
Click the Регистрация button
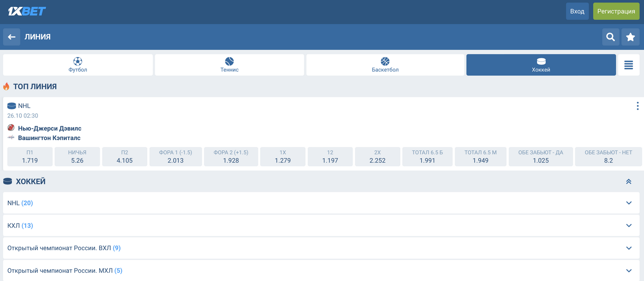pyautogui.click(x=616, y=11)
